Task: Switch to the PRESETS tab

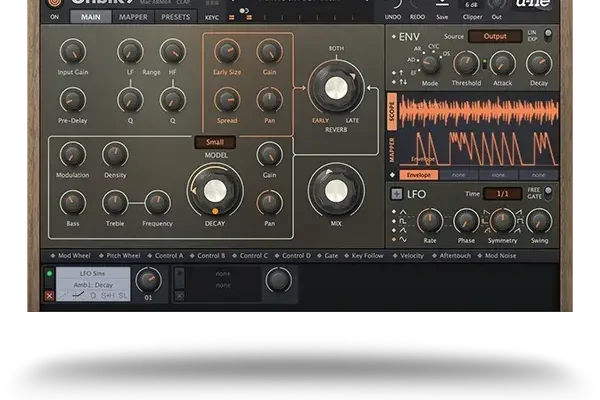Action: [175, 17]
